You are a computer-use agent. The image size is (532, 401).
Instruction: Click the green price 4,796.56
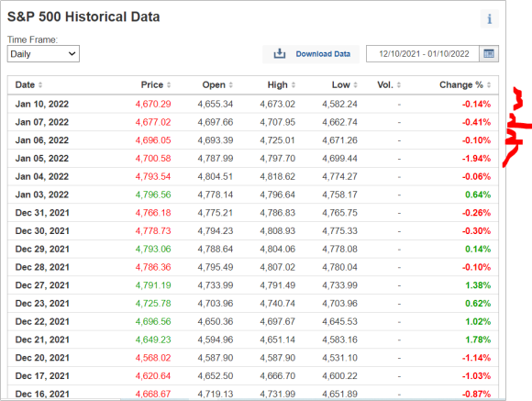point(153,195)
